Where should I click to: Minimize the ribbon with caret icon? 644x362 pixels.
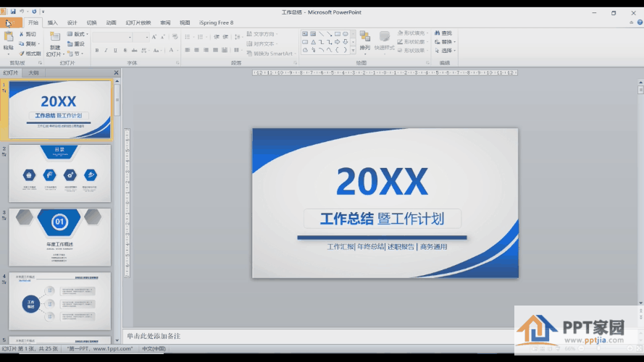coord(631,22)
